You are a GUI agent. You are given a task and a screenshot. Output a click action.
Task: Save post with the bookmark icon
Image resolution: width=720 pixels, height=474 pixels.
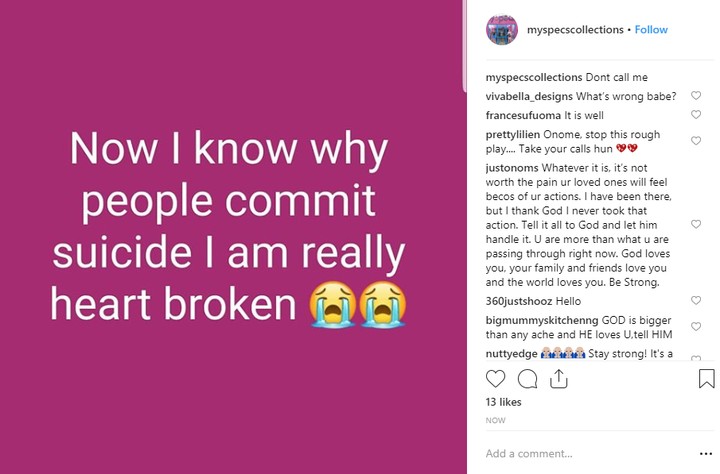click(706, 379)
